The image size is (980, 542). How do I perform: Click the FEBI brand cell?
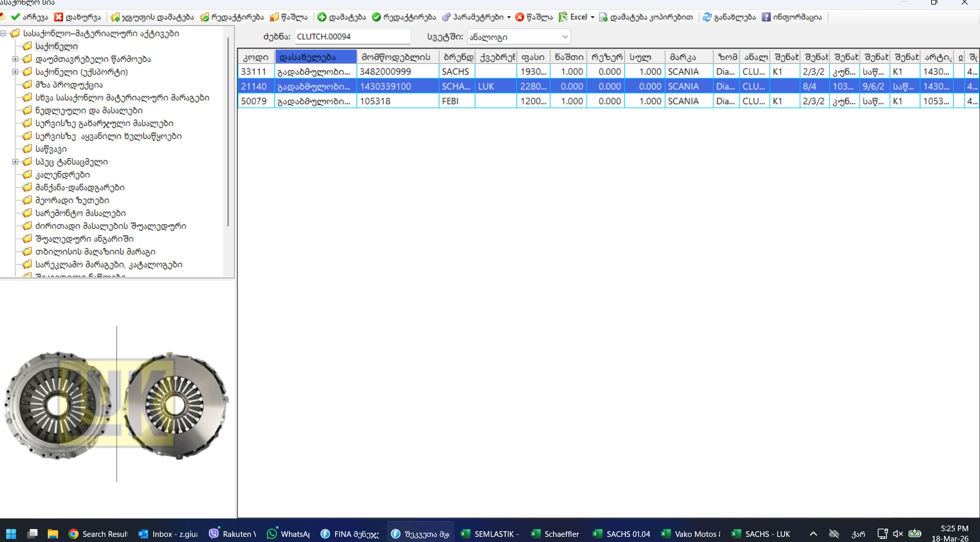click(x=457, y=101)
